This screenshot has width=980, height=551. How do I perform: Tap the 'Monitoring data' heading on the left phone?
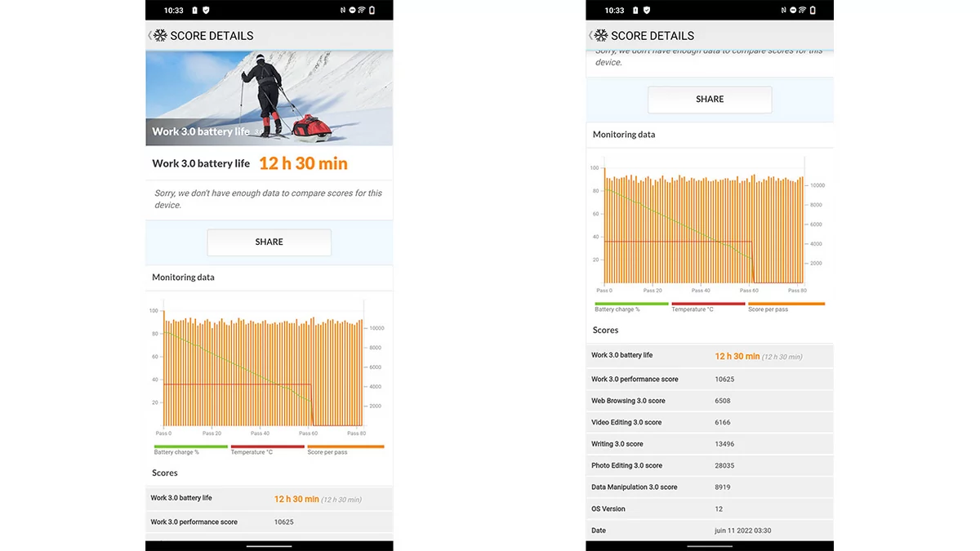click(183, 278)
